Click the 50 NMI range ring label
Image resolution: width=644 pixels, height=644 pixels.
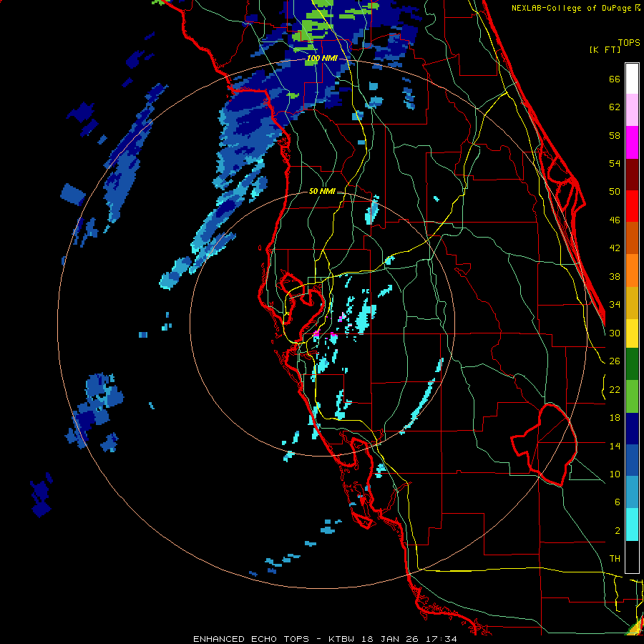coord(322,191)
